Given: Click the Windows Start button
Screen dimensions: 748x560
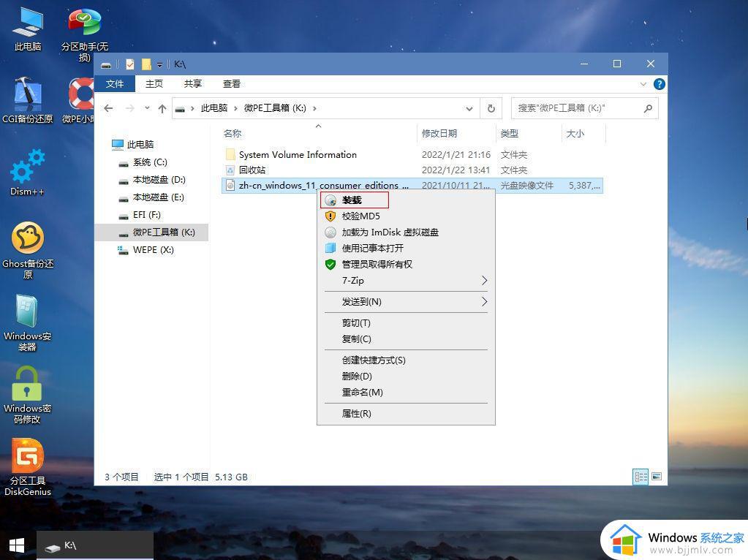Looking at the screenshot, I should pos(17,545).
